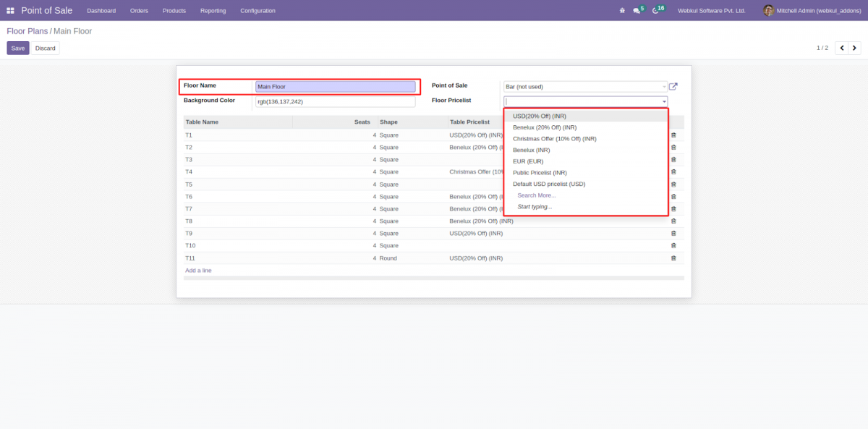Select Public Pricelist (INR) from the list

click(540, 172)
